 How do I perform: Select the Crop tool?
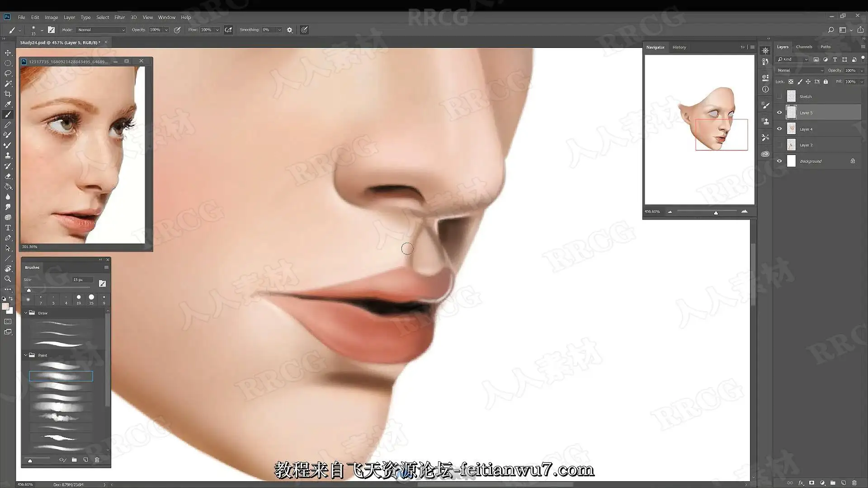coord(8,94)
